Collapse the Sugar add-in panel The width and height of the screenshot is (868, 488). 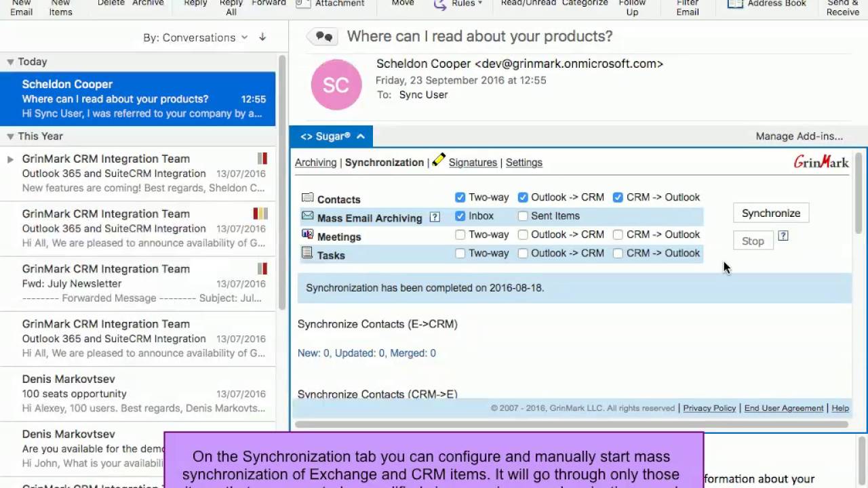tap(361, 136)
